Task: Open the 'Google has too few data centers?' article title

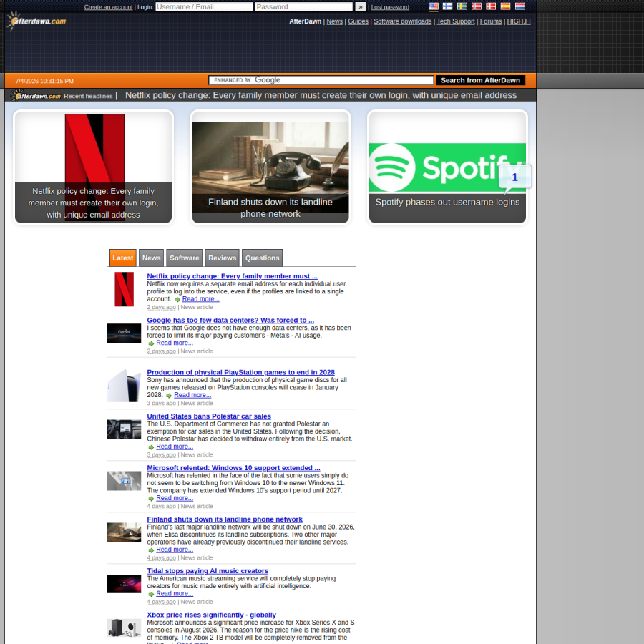Action: [x=230, y=321]
